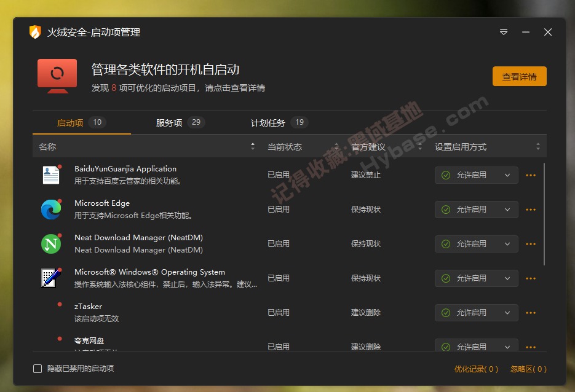Open more options for BaiduYunGuanjia row
The height and width of the screenshot is (392, 575).
tap(531, 175)
